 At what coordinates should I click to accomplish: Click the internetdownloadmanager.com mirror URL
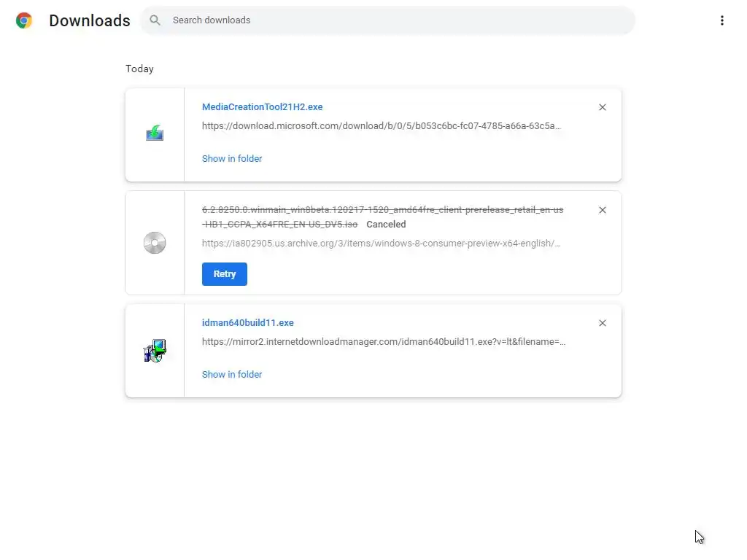pyautogui.click(x=384, y=341)
